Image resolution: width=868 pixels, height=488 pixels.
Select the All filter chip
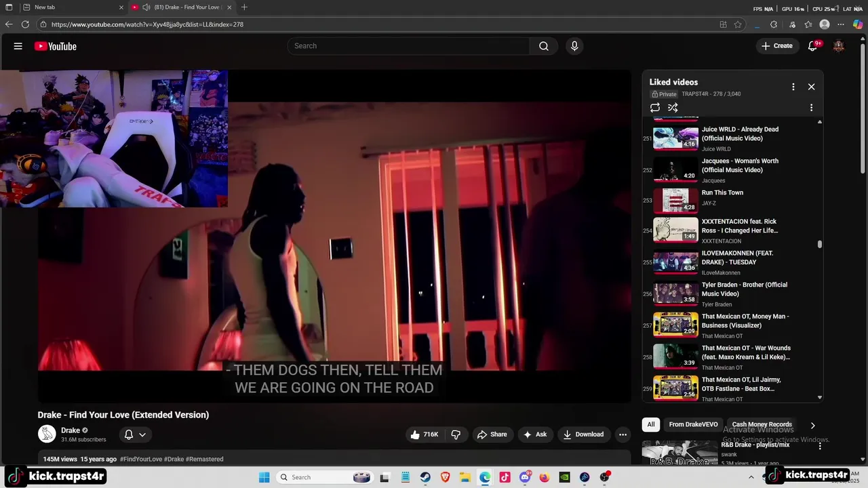tap(651, 424)
